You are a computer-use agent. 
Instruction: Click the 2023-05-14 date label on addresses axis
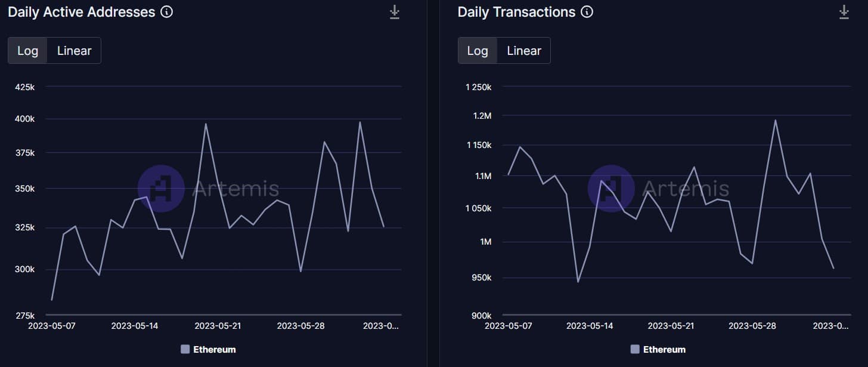(x=135, y=326)
